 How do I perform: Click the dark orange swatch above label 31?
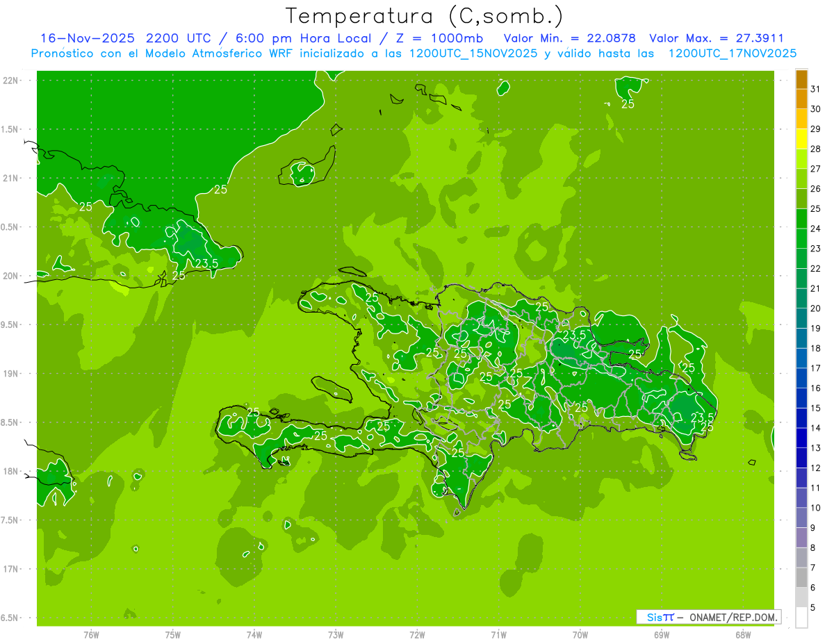coord(801,79)
